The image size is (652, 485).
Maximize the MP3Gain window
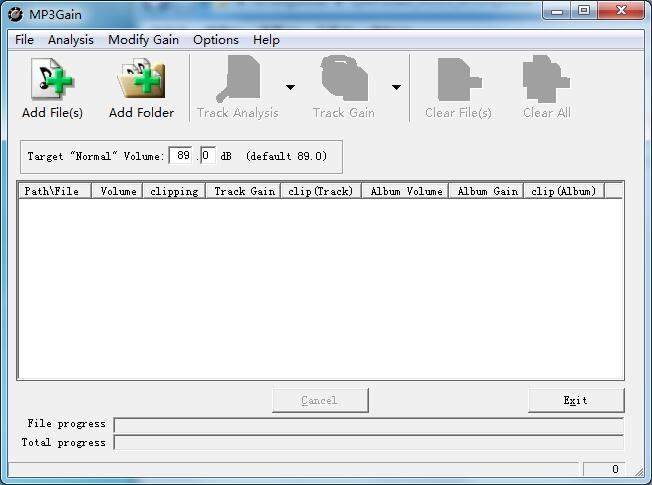584,11
